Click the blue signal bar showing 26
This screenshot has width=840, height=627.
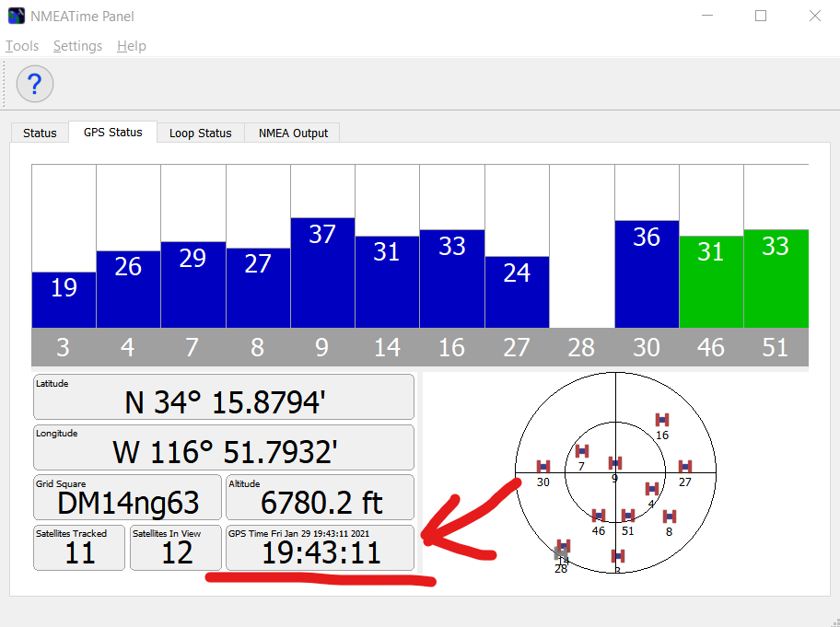pyautogui.click(x=128, y=289)
